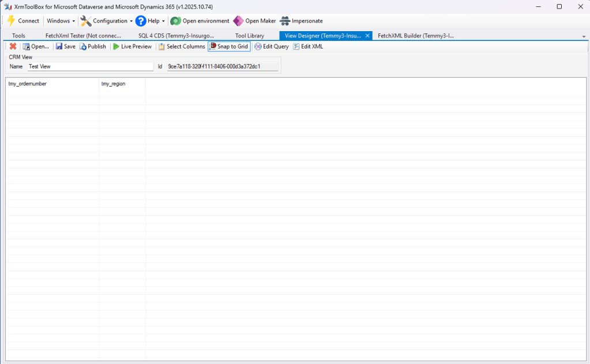Click Edit XML button

[308, 46]
